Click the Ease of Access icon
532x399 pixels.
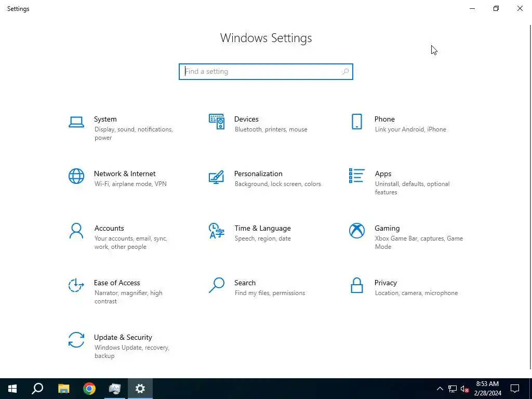click(76, 285)
